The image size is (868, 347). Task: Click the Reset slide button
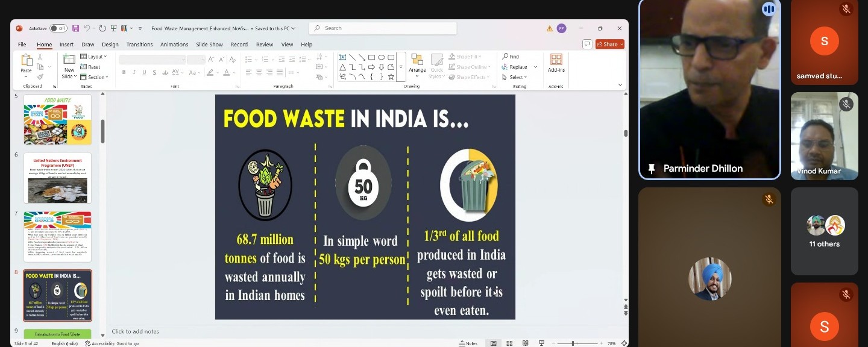click(x=93, y=67)
